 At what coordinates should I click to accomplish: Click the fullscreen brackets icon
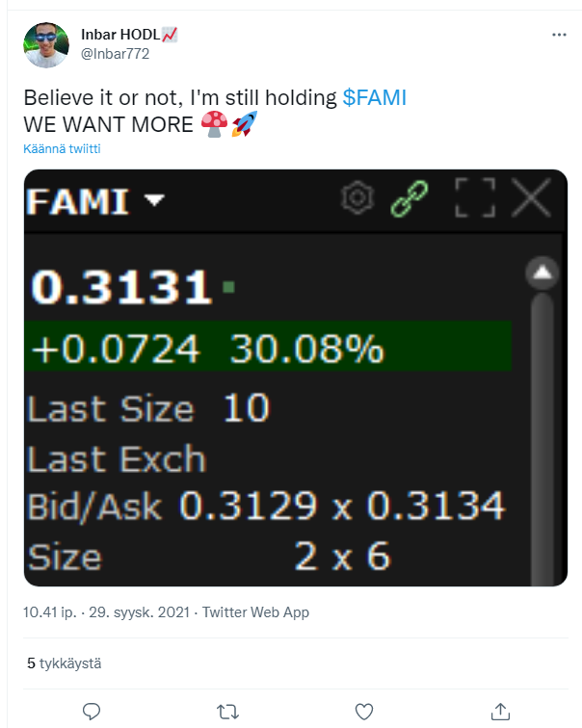474,199
